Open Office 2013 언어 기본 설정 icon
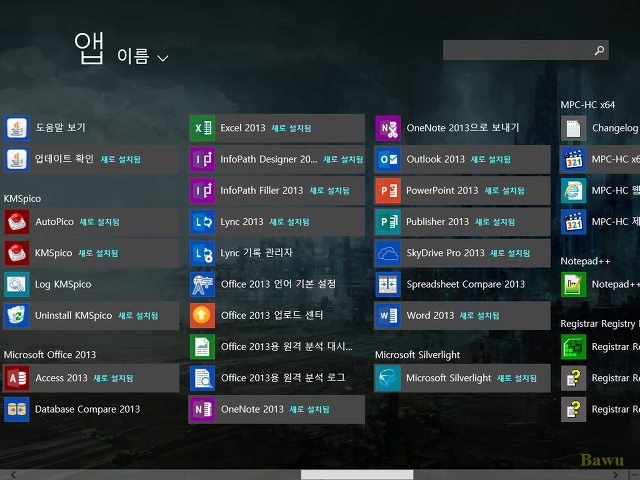The image size is (640, 480). tap(202, 284)
